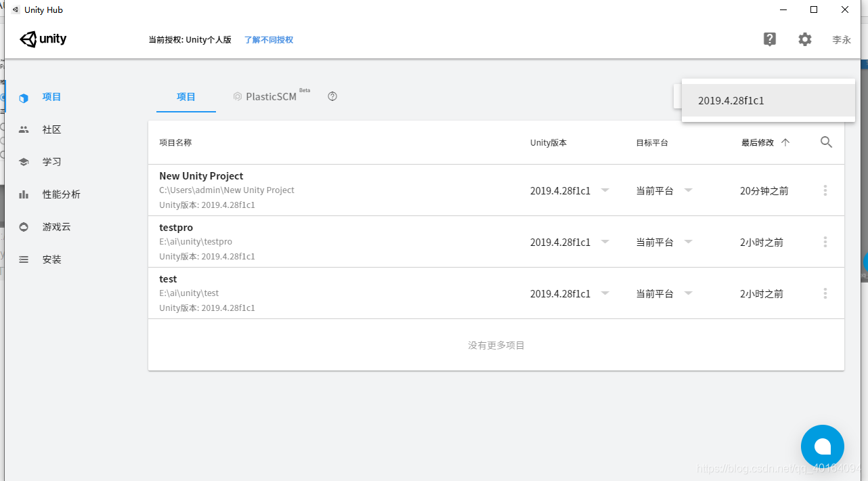
Task: Click the 20分钟之前 modified time
Action: [764, 191]
